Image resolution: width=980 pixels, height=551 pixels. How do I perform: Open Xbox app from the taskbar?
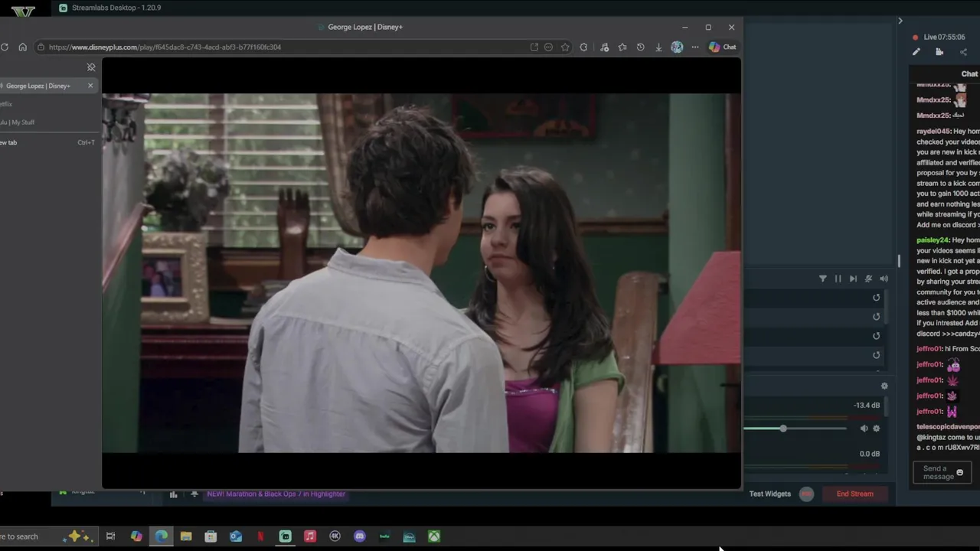click(434, 536)
